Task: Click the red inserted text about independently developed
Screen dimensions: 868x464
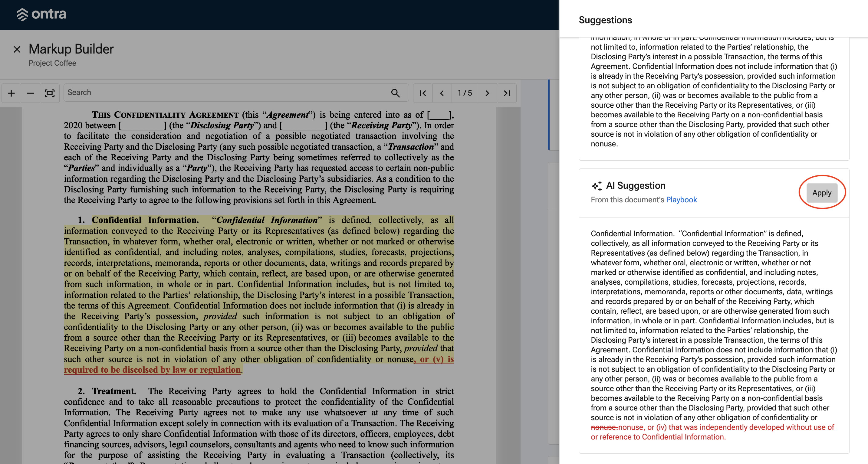Action: pyautogui.click(x=713, y=432)
